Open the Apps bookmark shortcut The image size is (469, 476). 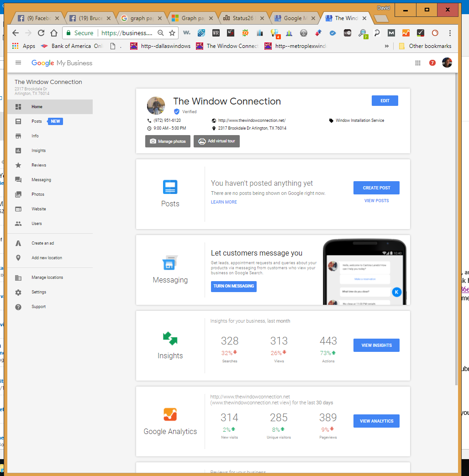pos(24,46)
